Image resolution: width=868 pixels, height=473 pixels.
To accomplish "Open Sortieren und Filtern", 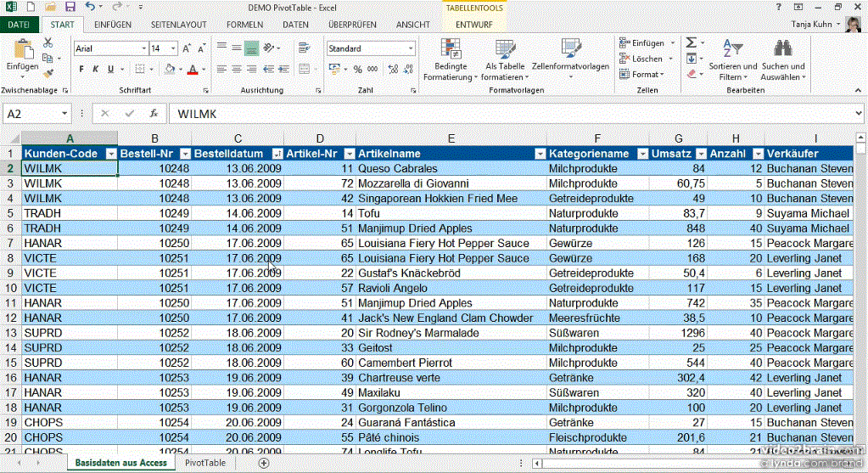I will (x=733, y=59).
